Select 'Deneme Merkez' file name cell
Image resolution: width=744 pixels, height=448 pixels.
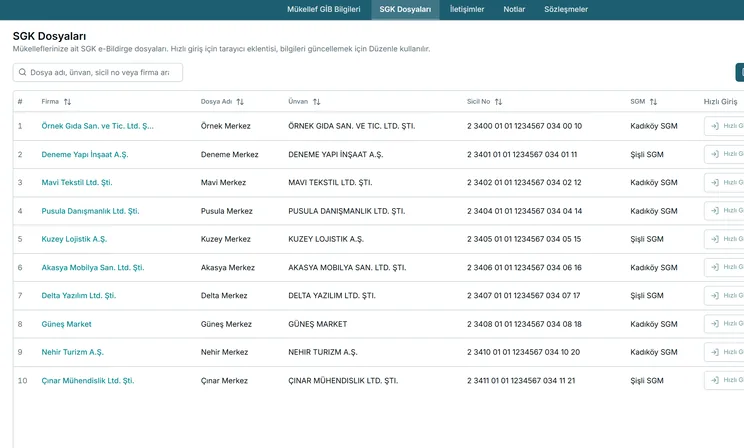coord(229,154)
